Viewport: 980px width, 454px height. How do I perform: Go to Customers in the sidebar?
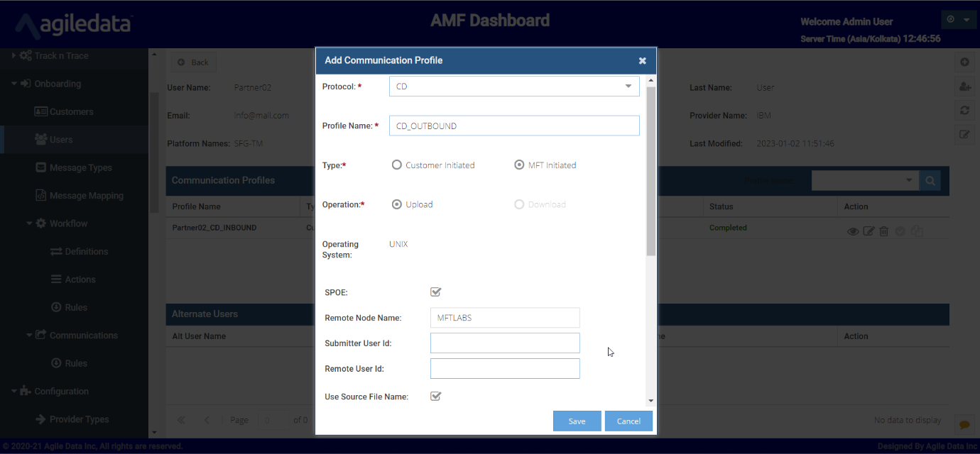pos(71,112)
